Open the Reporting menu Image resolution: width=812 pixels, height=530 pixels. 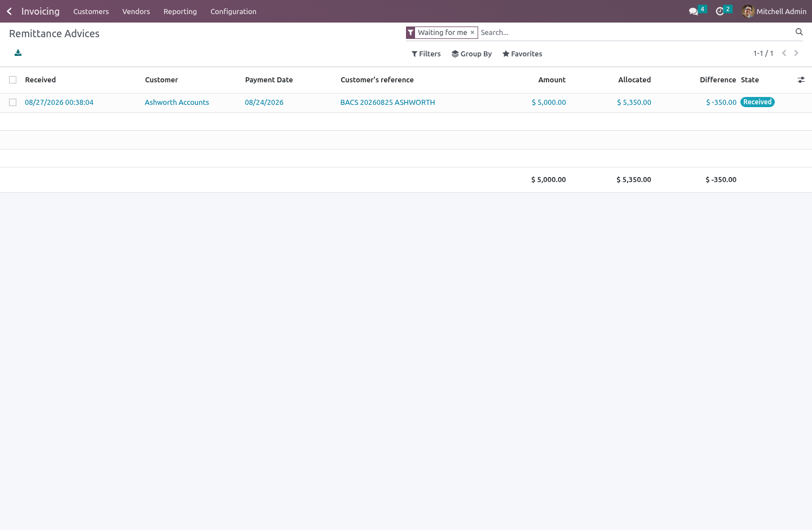(x=180, y=11)
